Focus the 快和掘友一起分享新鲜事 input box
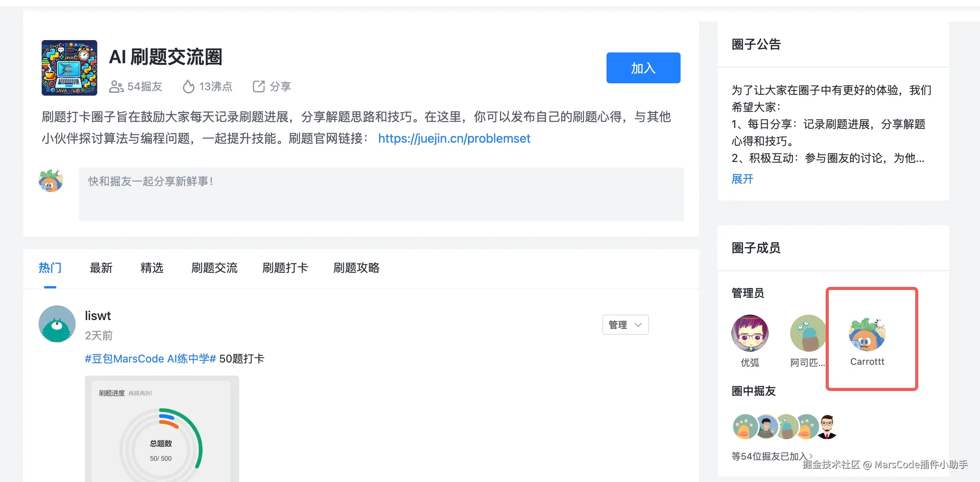This screenshot has height=482, width=980. pyautogui.click(x=381, y=194)
